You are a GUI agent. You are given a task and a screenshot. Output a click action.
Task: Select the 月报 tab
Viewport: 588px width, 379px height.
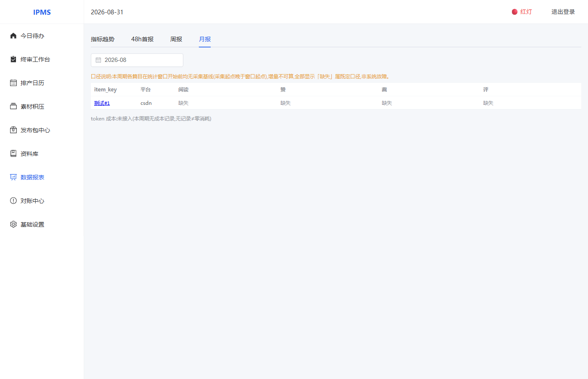pyautogui.click(x=205, y=39)
